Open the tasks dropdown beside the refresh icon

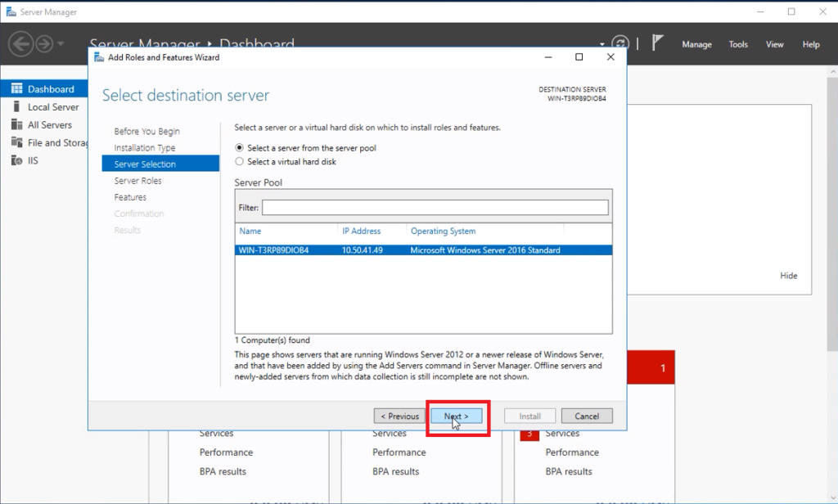click(x=601, y=43)
